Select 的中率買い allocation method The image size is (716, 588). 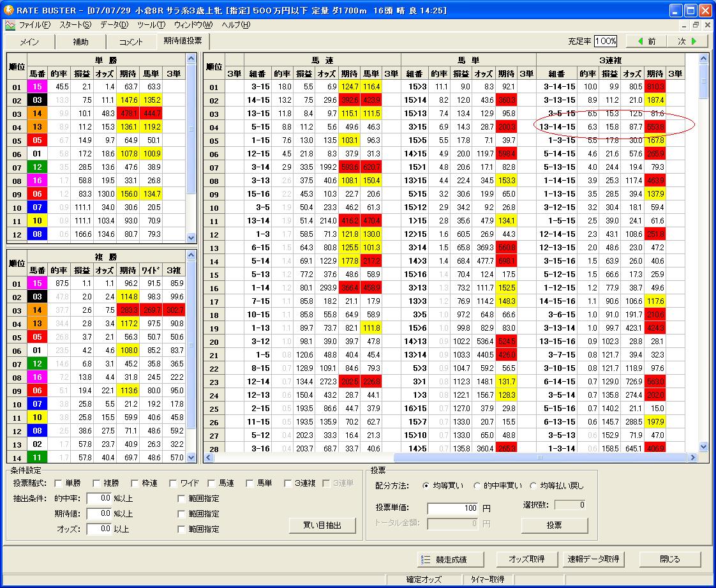477,486
